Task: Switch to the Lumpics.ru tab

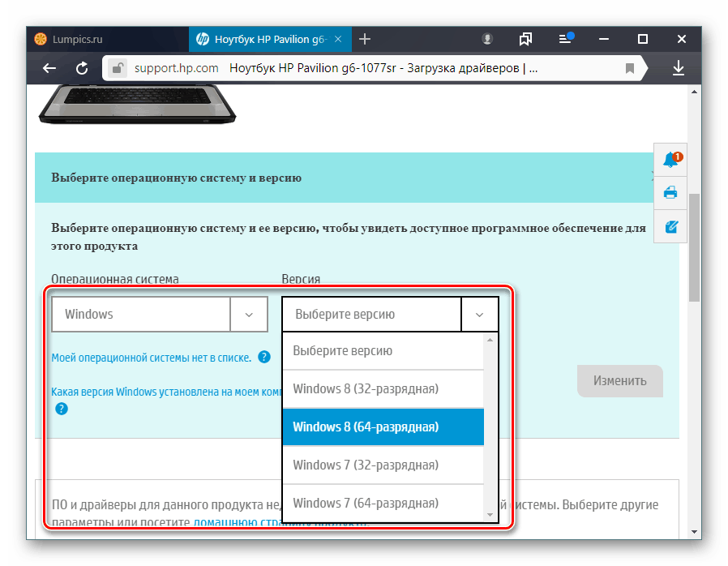Action: point(108,40)
